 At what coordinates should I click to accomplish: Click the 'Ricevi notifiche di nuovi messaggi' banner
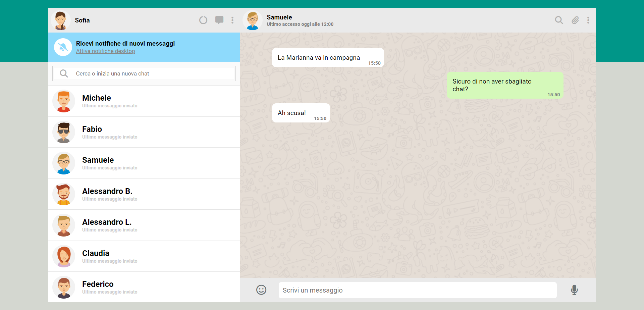[x=125, y=43]
